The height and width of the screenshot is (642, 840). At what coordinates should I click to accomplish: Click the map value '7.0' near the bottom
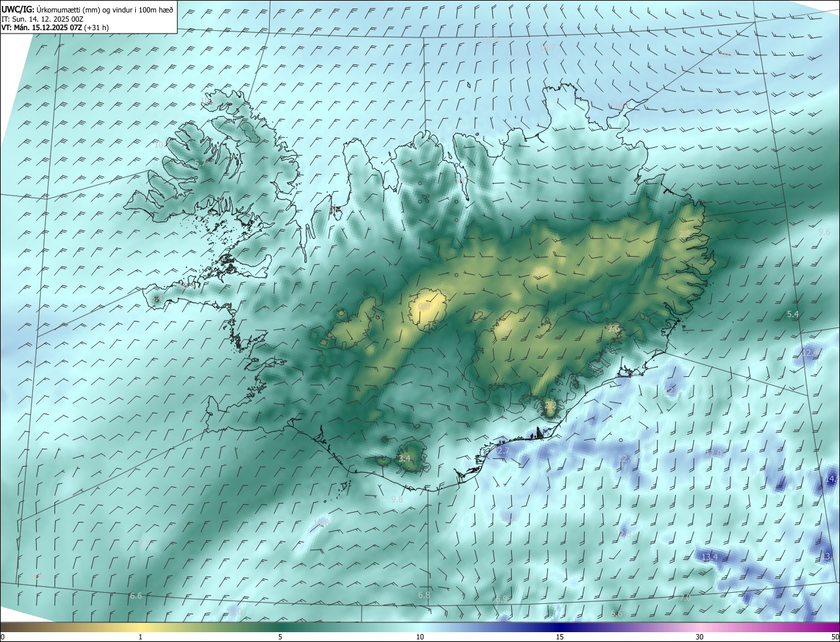pyautogui.click(x=685, y=597)
